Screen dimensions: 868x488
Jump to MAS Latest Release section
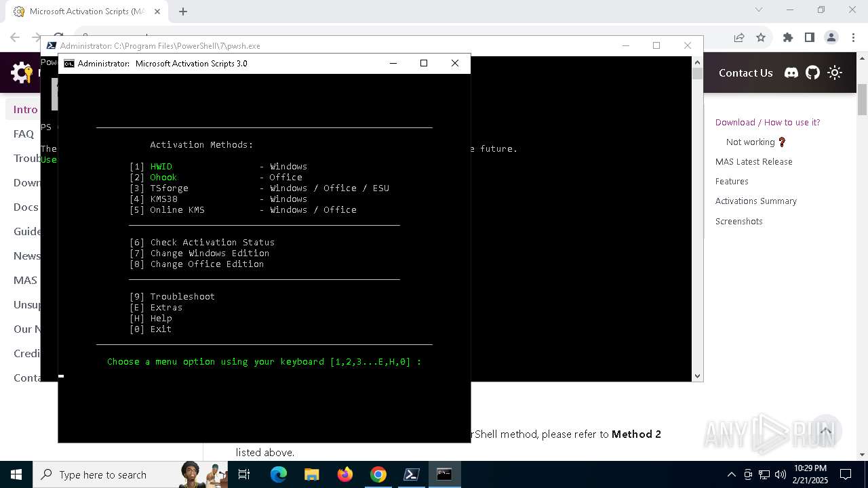753,161
